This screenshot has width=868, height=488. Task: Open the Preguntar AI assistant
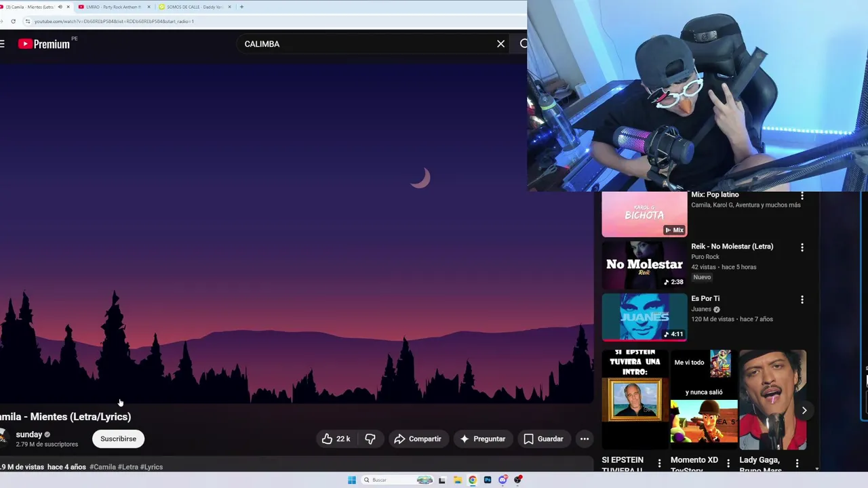pos(483,439)
